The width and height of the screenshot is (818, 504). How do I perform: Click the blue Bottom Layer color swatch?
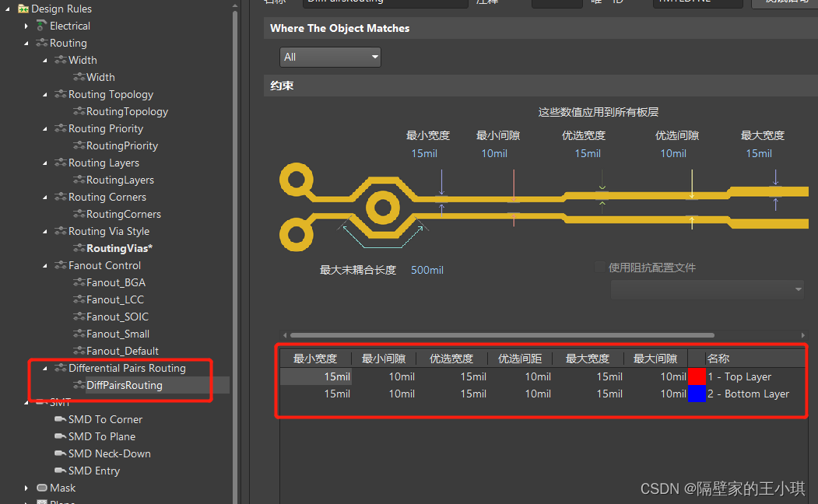click(x=697, y=394)
